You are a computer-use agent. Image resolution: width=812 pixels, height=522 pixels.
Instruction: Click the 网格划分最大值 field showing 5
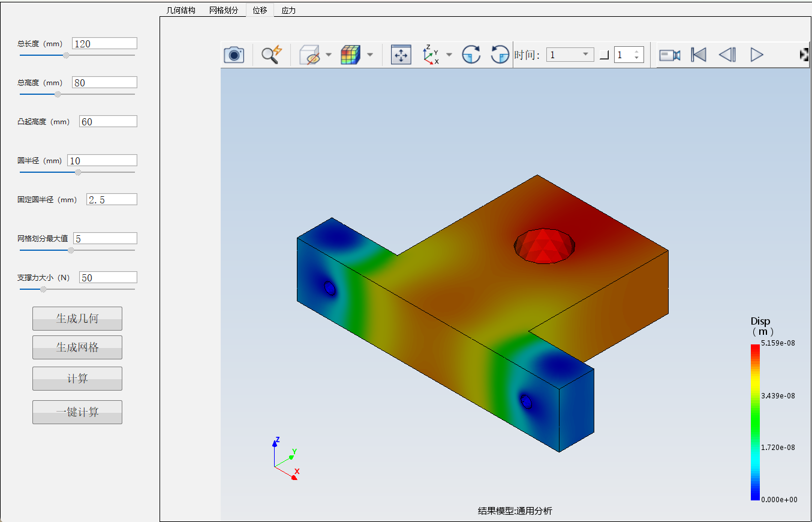tap(104, 238)
